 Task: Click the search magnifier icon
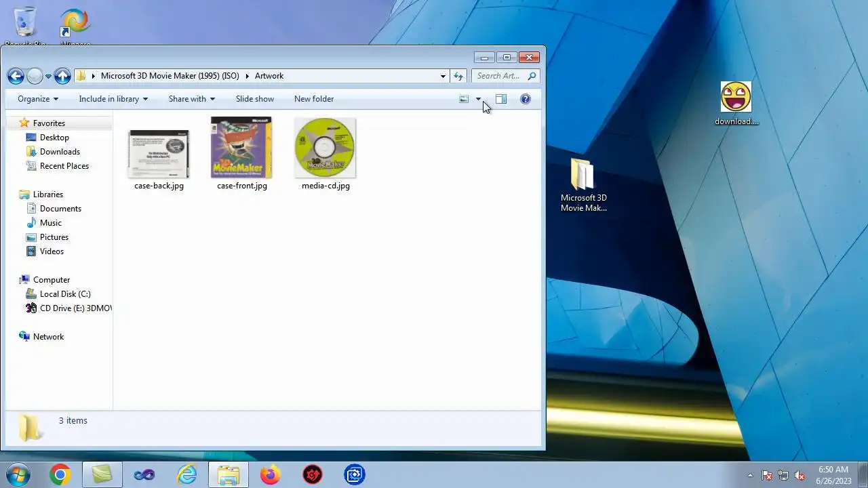(532, 76)
